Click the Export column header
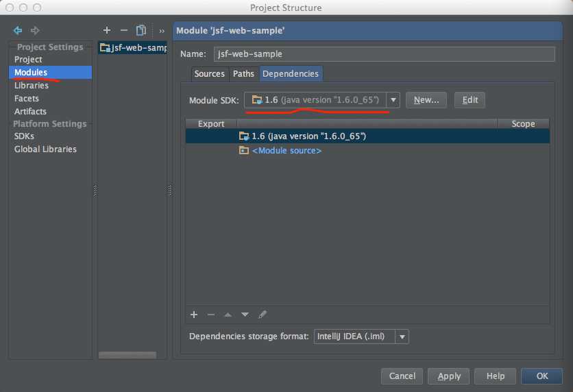This screenshot has height=392, width=573. [211, 124]
